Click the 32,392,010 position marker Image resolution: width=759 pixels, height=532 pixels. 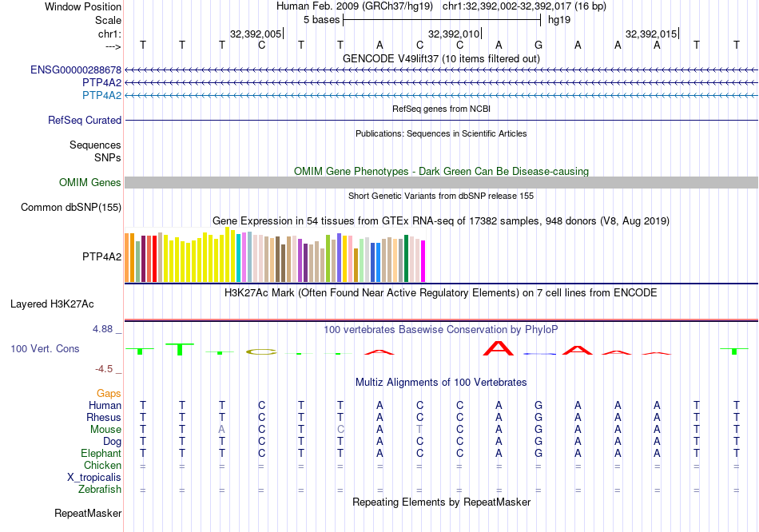pos(454,34)
